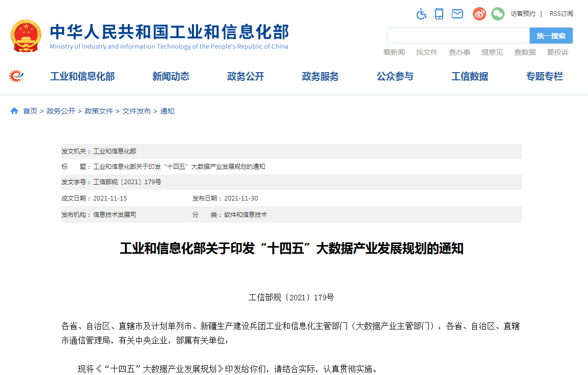The image size is (588, 375).
Task: Click the red swirl icon beside the navigation
Action: [x=16, y=76]
